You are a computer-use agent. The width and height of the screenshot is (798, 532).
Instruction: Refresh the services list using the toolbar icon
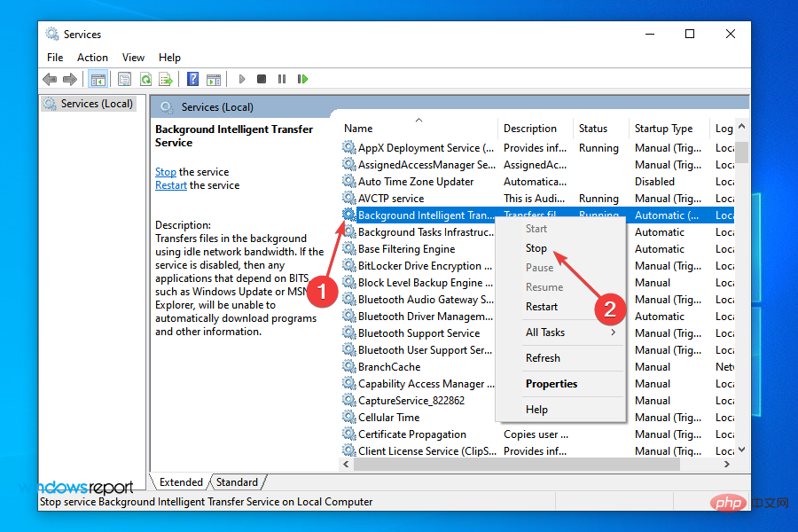coord(145,79)
